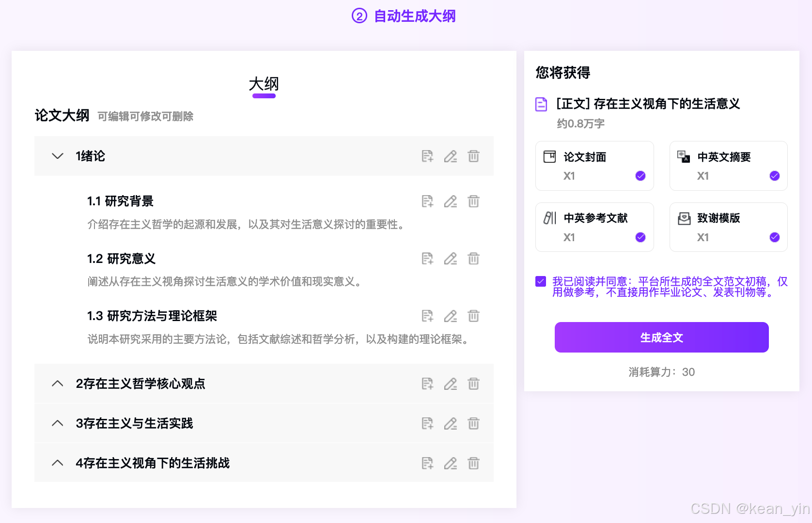Uncheck the 论文封面 option
The image size is (812, 523).
tap(640, 176)
